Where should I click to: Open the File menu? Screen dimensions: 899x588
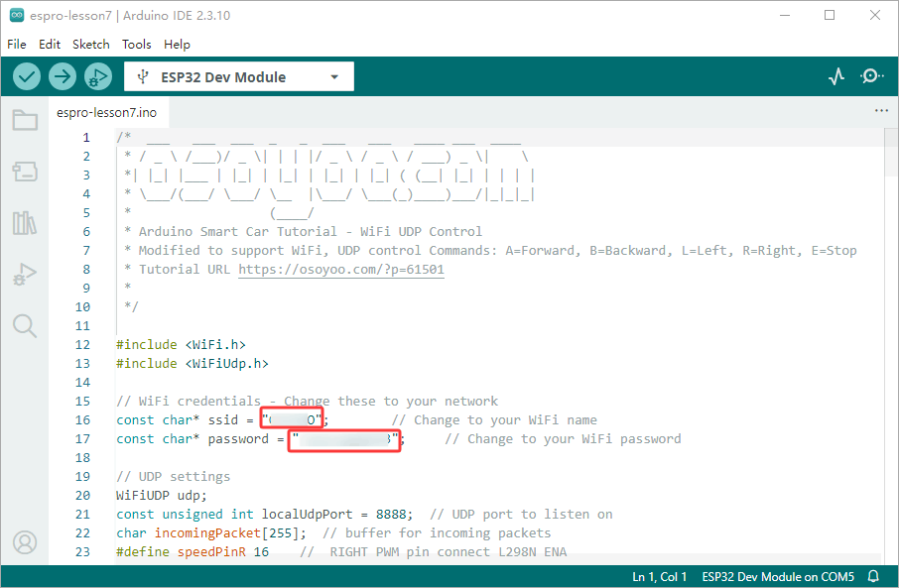(x=17, y=45)
